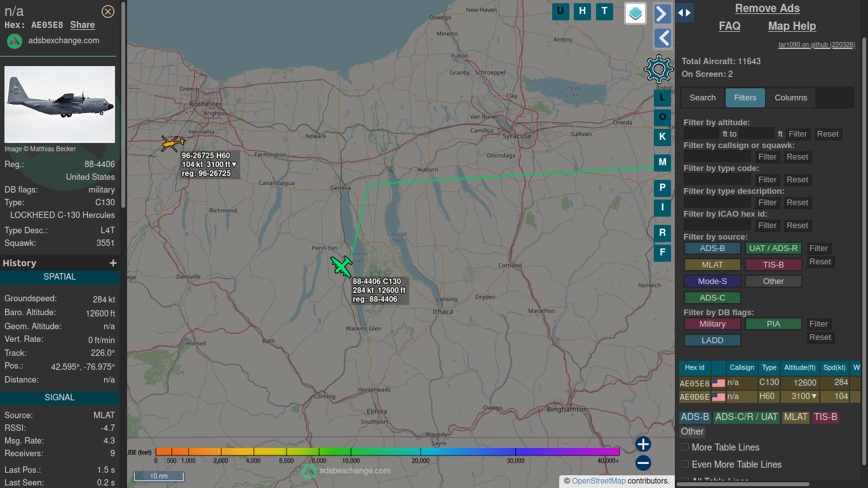Click the O map button
The image size is (868, 488).
coord(663,117)
